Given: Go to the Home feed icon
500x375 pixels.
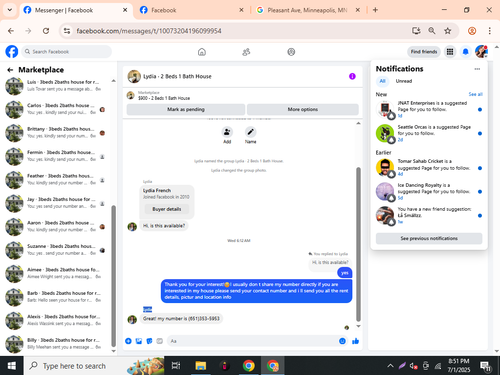Looking at the screenshot, I should tap(202, 52).
